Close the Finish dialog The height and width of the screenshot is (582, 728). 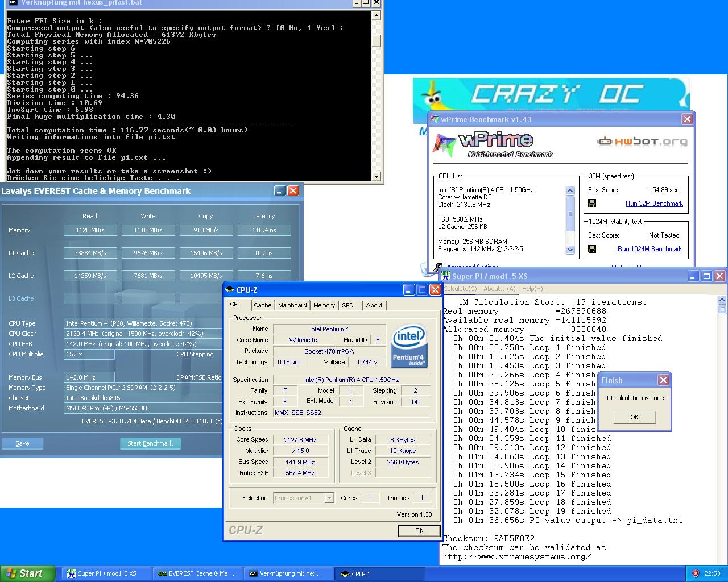663,380
